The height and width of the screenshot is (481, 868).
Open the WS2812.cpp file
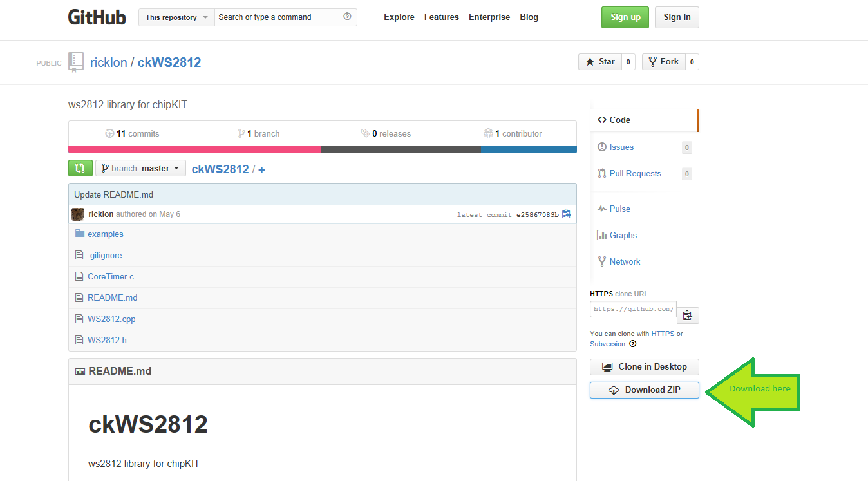pos(111,319)
